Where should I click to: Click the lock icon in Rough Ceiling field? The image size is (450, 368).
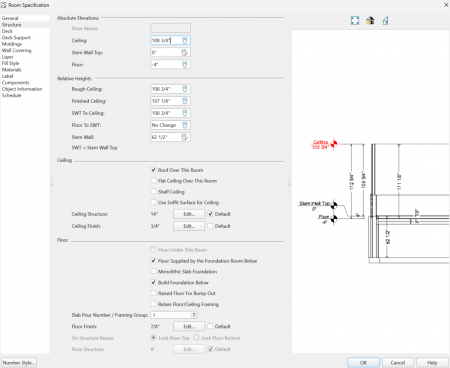point(185,89)
